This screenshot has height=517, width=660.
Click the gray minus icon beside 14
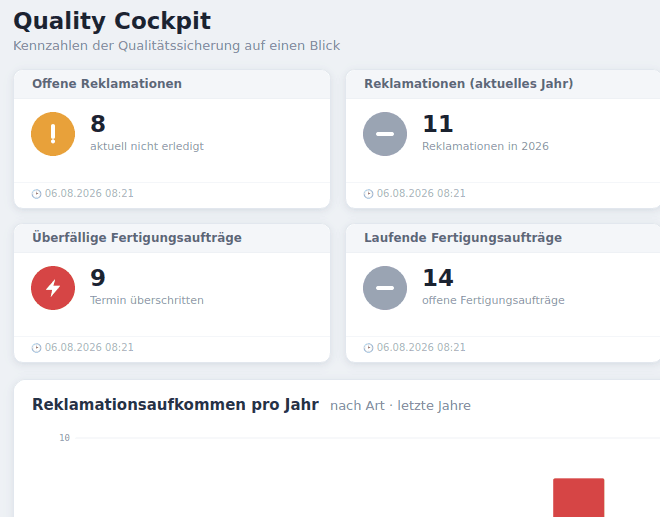(x=385, y=288)
